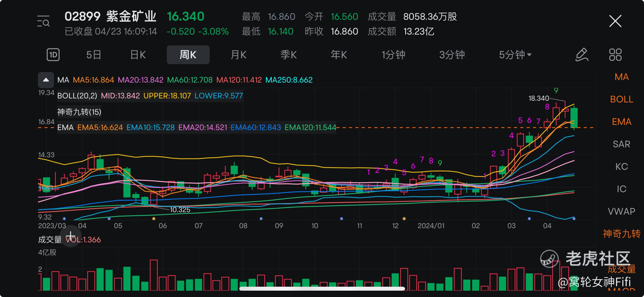Click the VOL:1.366 volume label
Image resolution: width=644 pixels, height=297 pixels.
[x=83, y=240]
